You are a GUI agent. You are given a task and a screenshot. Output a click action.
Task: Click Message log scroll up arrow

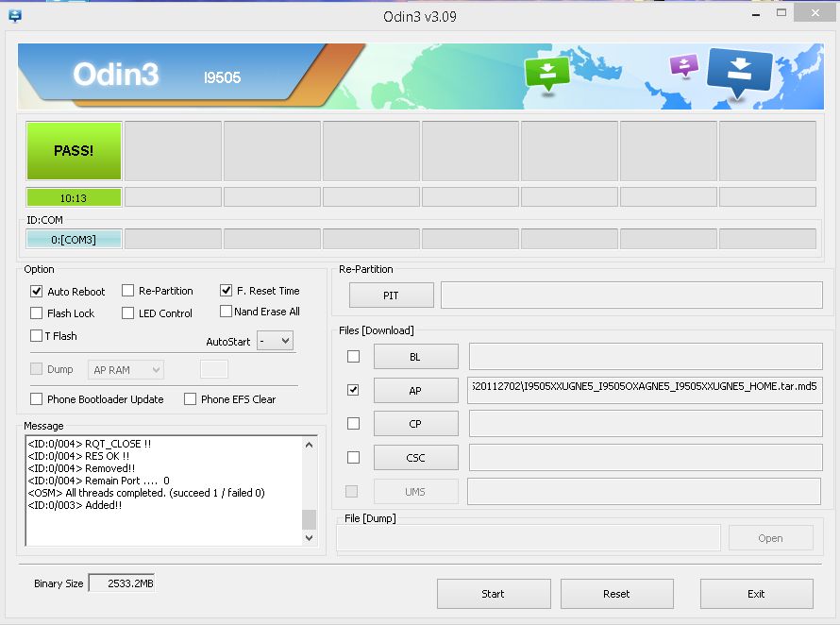pos(310,445)
